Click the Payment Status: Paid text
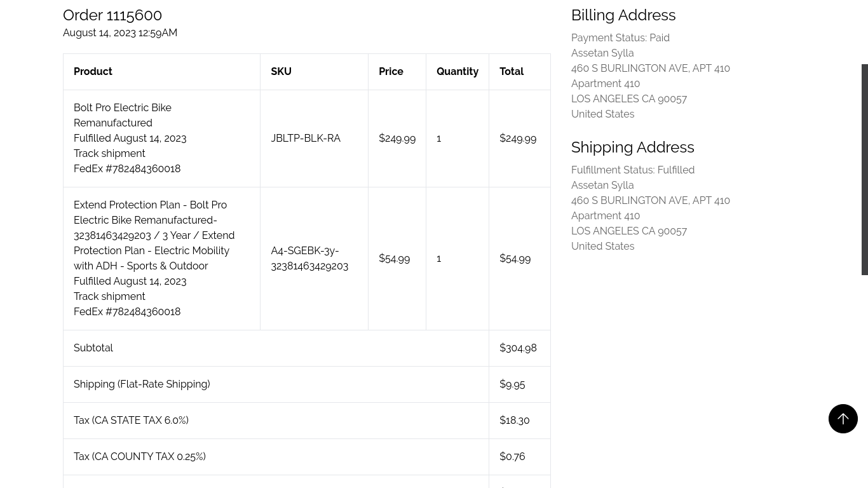 620,37
